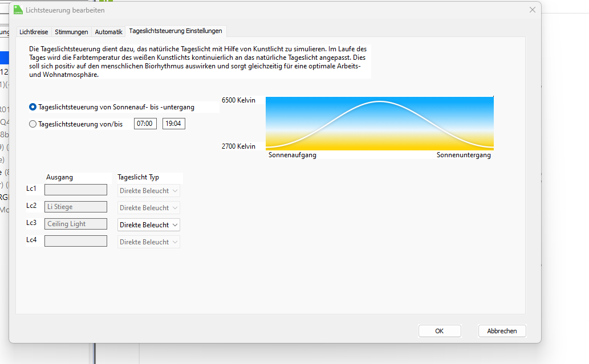
Task: Open Lc1 Tageslicht Typ dropdown
Action: pos(149,191)
